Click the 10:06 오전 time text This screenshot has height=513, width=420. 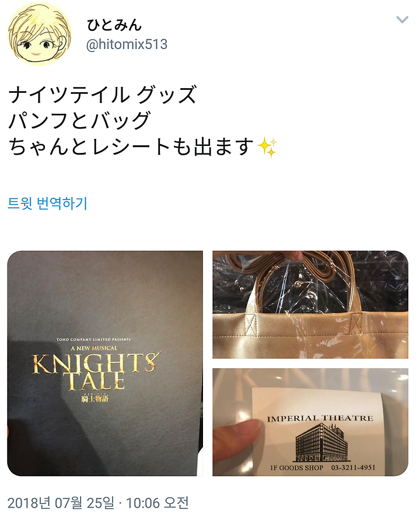click(157, 502)
